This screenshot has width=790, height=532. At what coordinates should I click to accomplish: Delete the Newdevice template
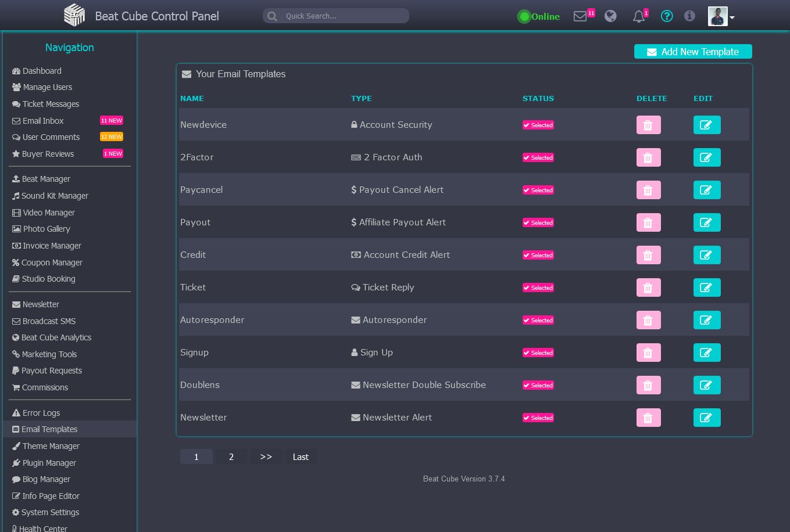click(x=648, y=125)
